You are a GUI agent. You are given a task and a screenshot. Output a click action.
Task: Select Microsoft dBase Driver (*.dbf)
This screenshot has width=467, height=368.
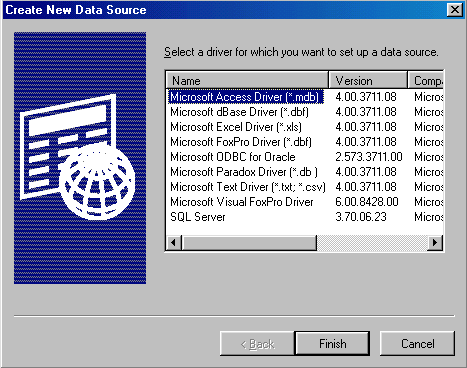pyautogui.click(x=239, y=112)
